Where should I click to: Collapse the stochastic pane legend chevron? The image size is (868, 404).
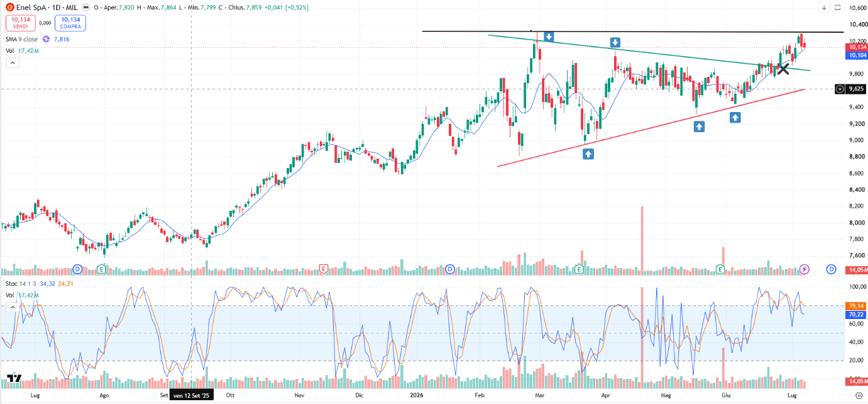tap(12, 306)
